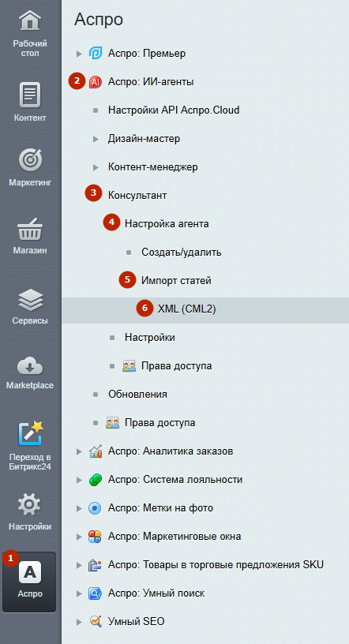Open the Умный SEO entry
Screen dimensions: 349x644
click(136, 622)
